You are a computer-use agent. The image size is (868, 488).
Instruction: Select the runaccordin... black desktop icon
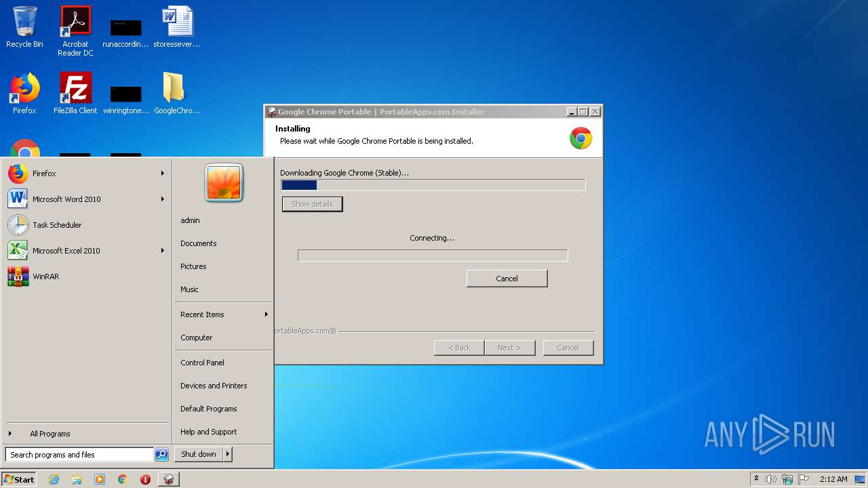coord(125,34)
